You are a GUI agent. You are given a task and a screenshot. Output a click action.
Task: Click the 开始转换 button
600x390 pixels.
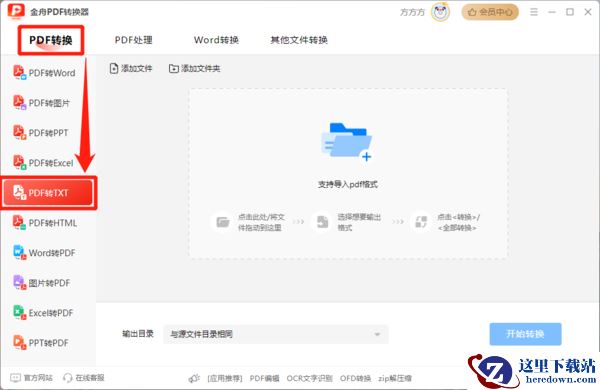[525, 334]
